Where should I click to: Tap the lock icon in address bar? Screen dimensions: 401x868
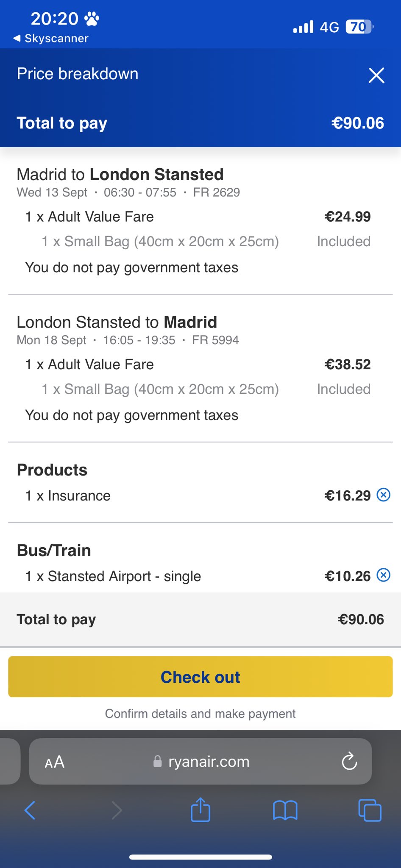tap(157, 762)
